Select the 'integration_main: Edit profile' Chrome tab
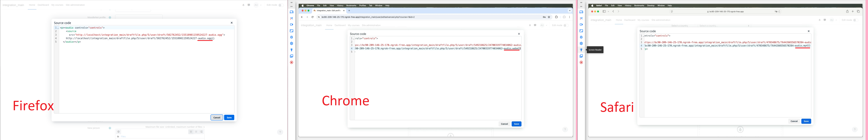Image resolution: width=868 pixels, height=140 pixels. coord(329,11)
